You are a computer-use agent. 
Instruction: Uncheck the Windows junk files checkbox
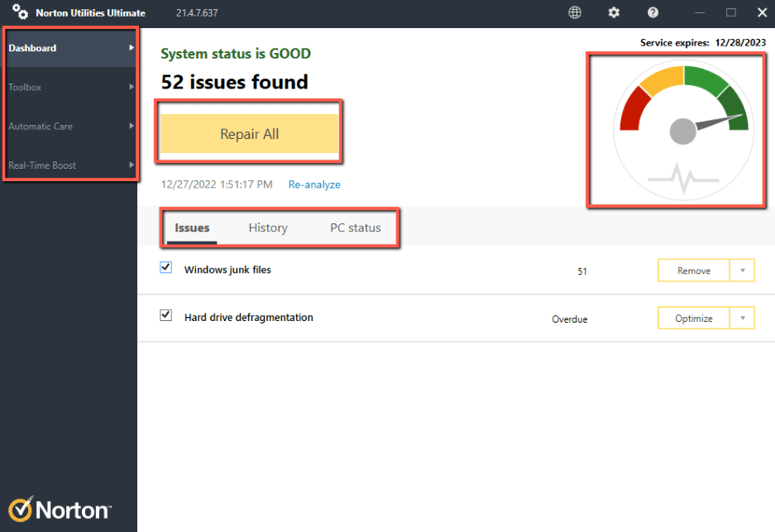click(x=166, y=267)
